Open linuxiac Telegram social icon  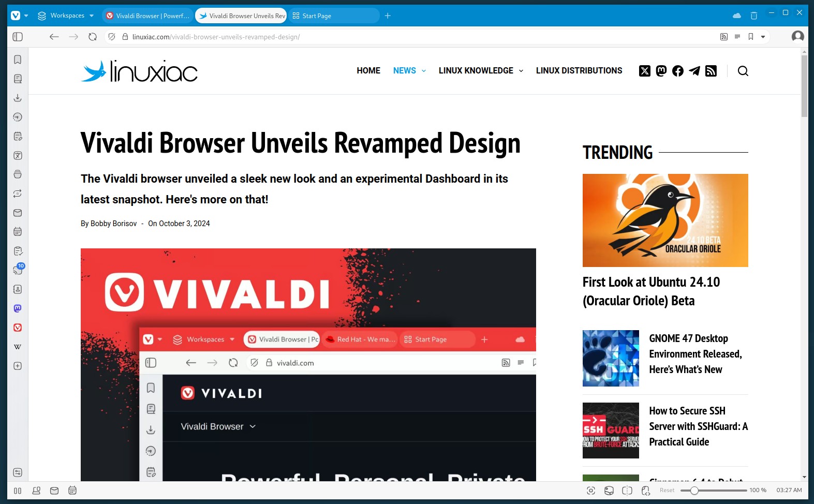[694, 71]
